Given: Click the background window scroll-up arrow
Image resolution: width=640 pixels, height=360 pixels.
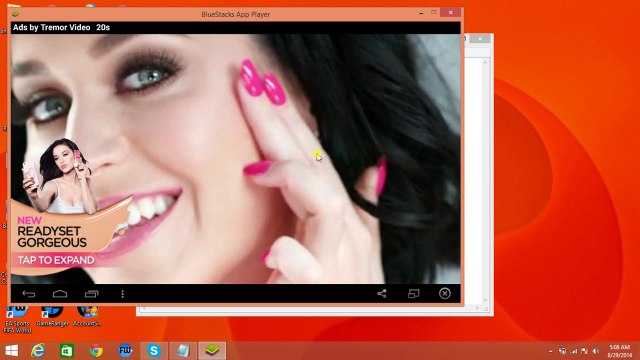Looking at the screenshot, I should tap(485, 62).
